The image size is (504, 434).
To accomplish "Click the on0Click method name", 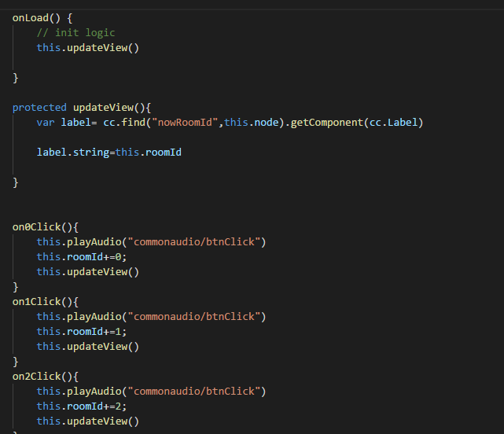I will click(36, 227).
